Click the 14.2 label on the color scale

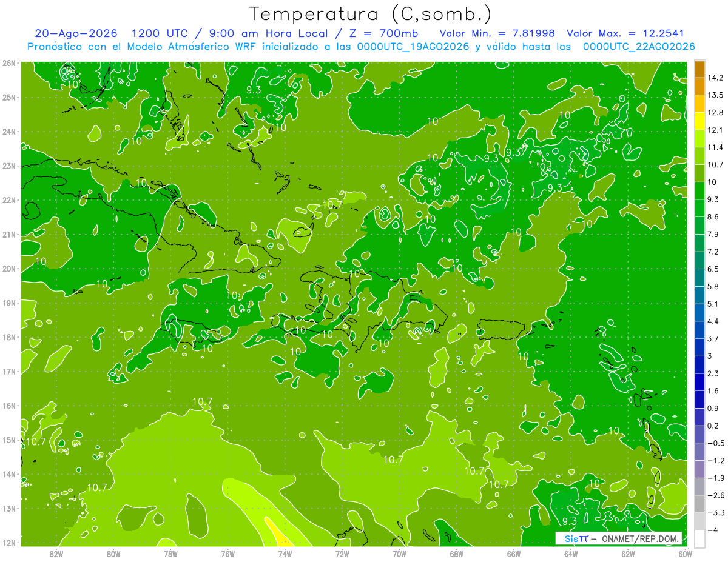716,78
